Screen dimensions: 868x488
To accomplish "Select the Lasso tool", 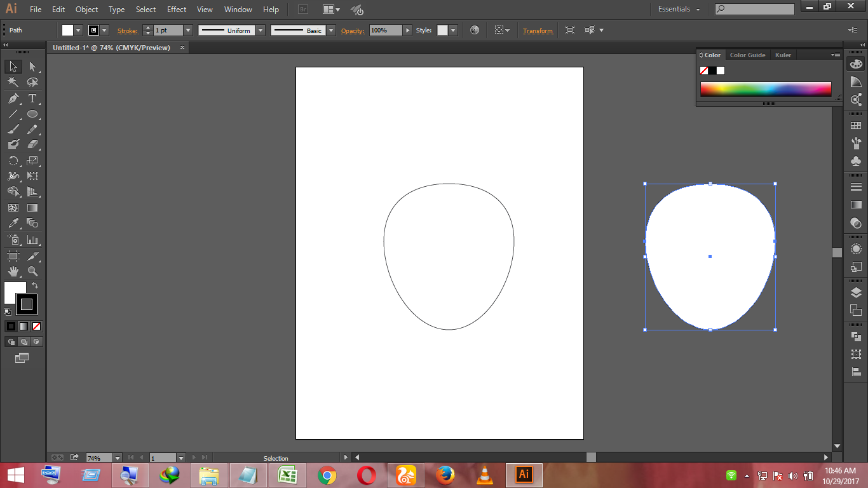I will click(x=32, y=82).
